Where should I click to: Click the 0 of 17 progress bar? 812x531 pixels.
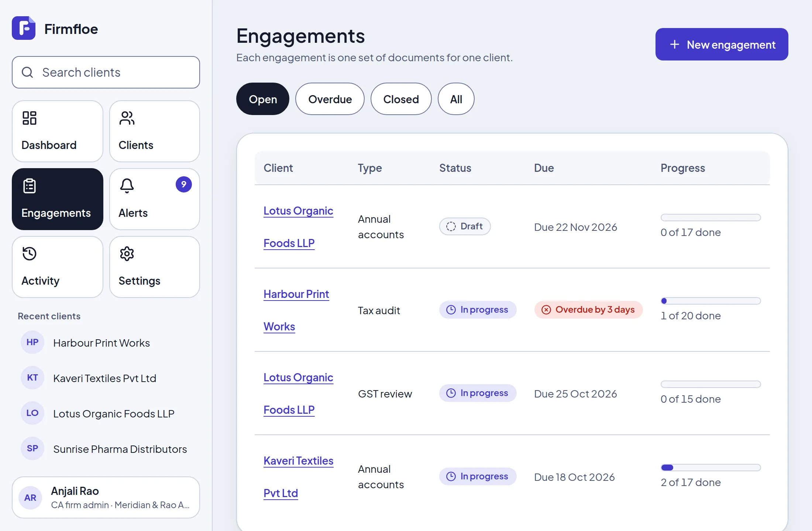pos(711,218)
